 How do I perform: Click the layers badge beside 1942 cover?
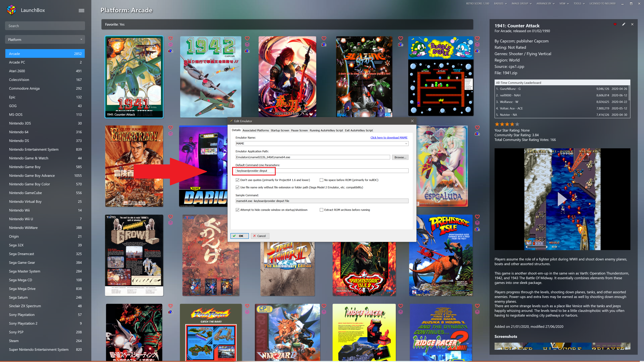tap(247, 45)
